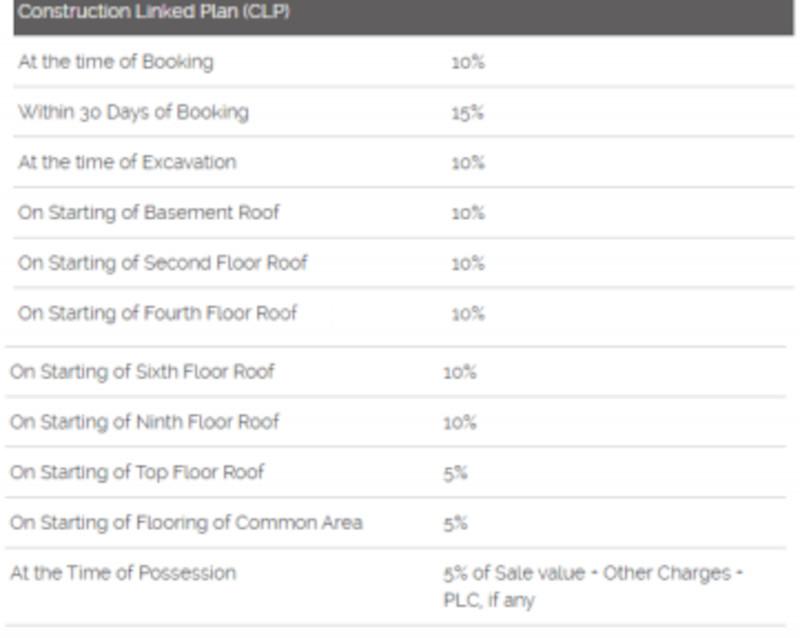Click 'On Starting of Basement Roof' text
Screen dimensions: 800x638
(x=148, y=213)
